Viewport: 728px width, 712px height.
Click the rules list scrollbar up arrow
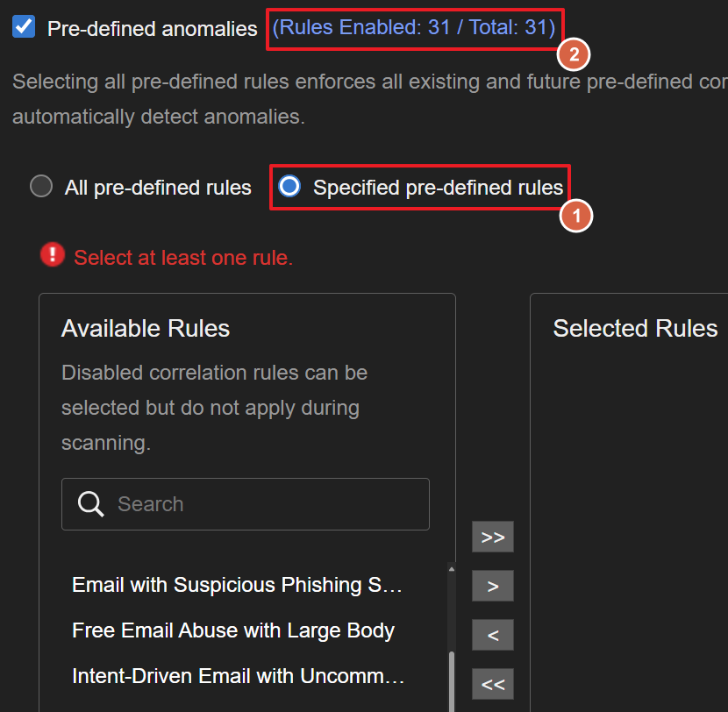tap(452, 569)
